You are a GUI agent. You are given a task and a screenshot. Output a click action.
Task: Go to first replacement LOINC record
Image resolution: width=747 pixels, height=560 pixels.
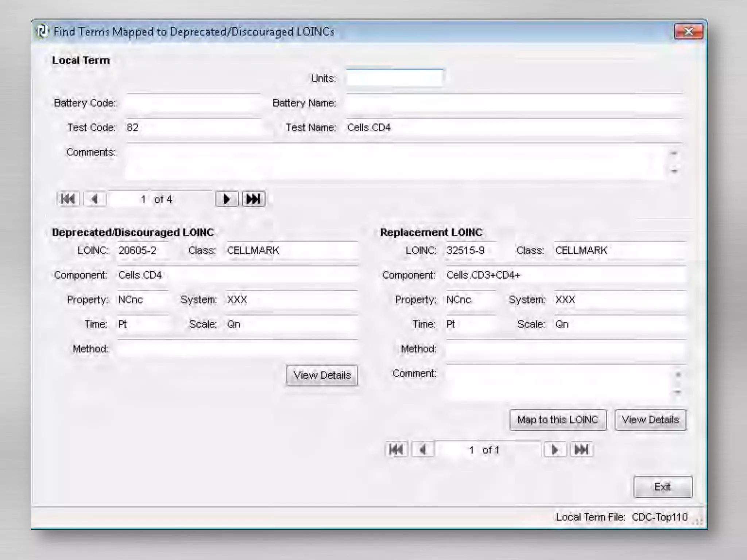[396, 450]
